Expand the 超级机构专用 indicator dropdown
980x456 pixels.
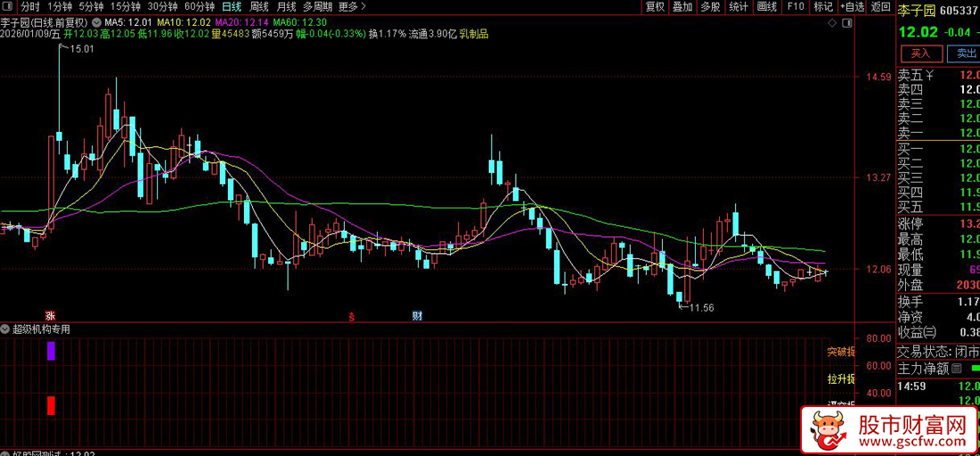[x=5, y=330]
